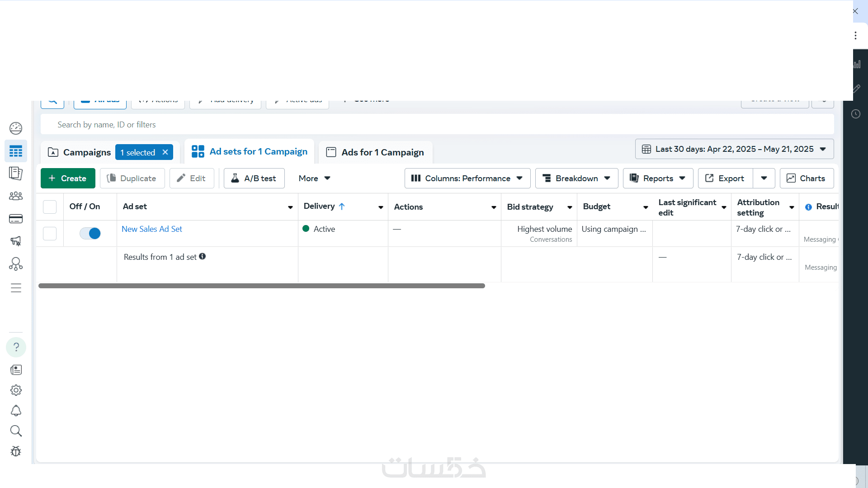Viewport: 868px width, 488px height.
Task: Open the Breakdown dropdown
Action: point(576,178)
